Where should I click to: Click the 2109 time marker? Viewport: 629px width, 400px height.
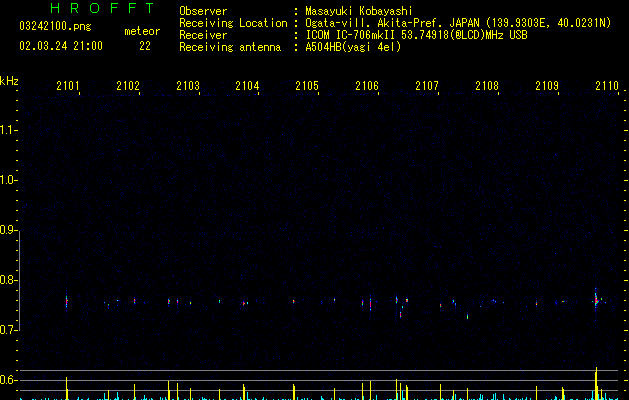[547, 86]
